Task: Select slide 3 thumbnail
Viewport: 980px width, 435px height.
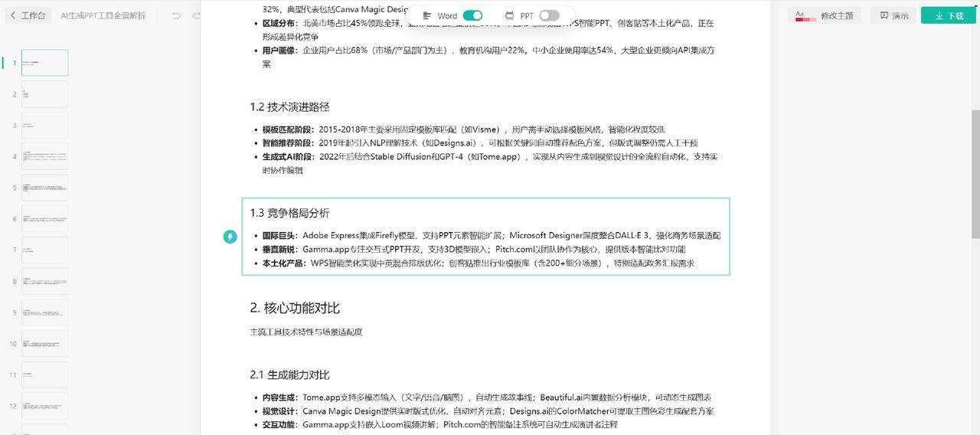Action: point(44,126)
